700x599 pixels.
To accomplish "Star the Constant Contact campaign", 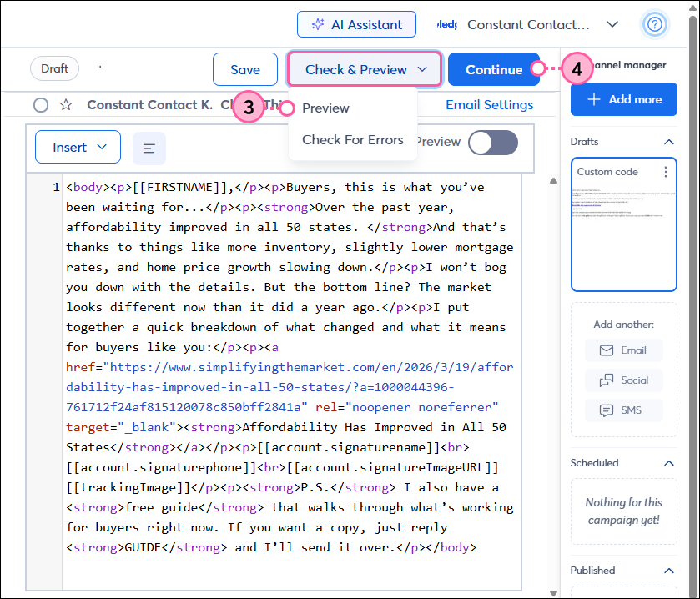I will (x=64, y=105).
